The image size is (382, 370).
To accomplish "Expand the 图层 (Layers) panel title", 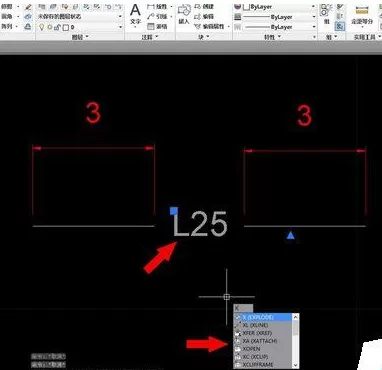I will click(x=80, y=37).
